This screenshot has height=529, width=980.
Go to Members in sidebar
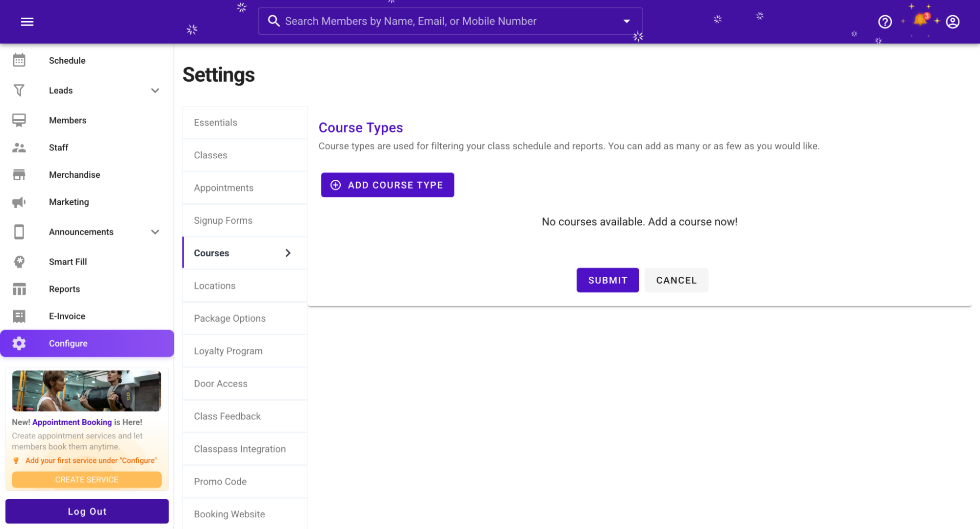point(68,120)
